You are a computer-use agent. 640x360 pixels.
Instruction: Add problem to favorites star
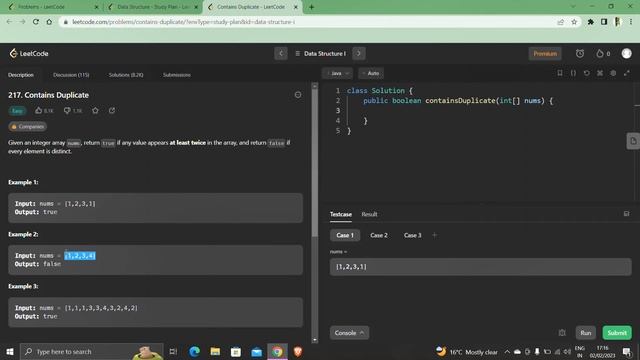(x=95, y=111)
